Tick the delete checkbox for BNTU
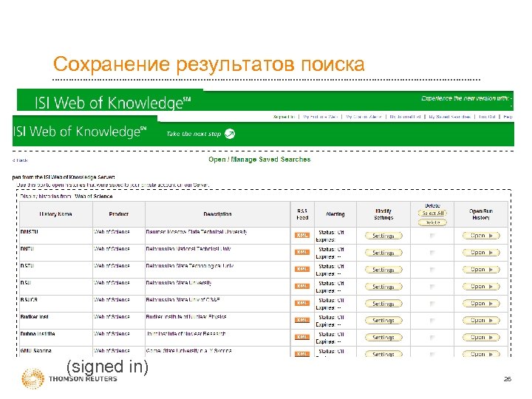This screenshot has width=532, height=399. (432, 253)
